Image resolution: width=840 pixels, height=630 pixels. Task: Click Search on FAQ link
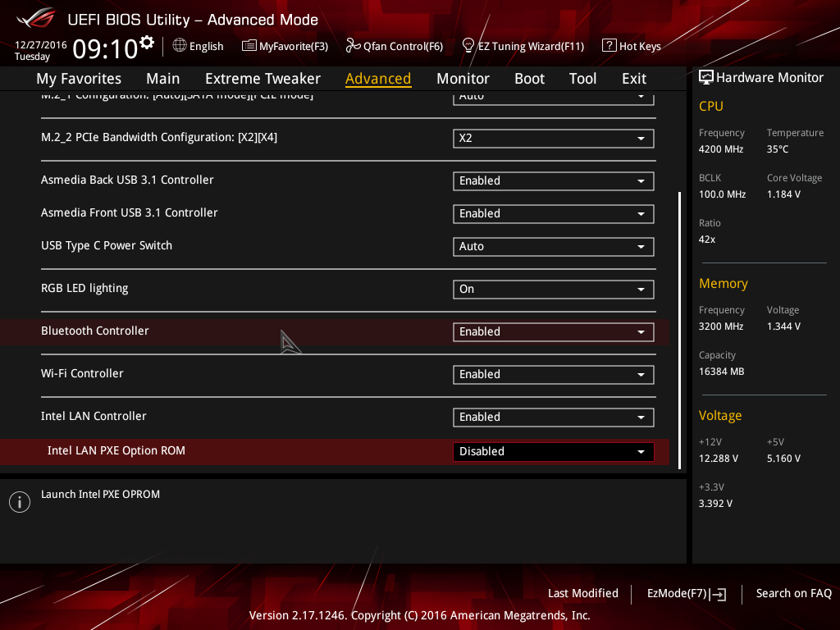[x=793, y=594]
